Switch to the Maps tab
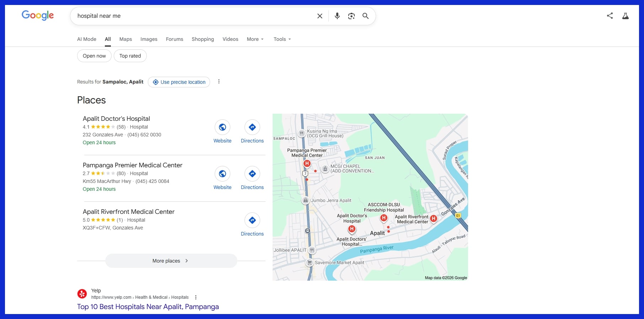The height and width of the screenshot is (319, 644). coord(125,39)
